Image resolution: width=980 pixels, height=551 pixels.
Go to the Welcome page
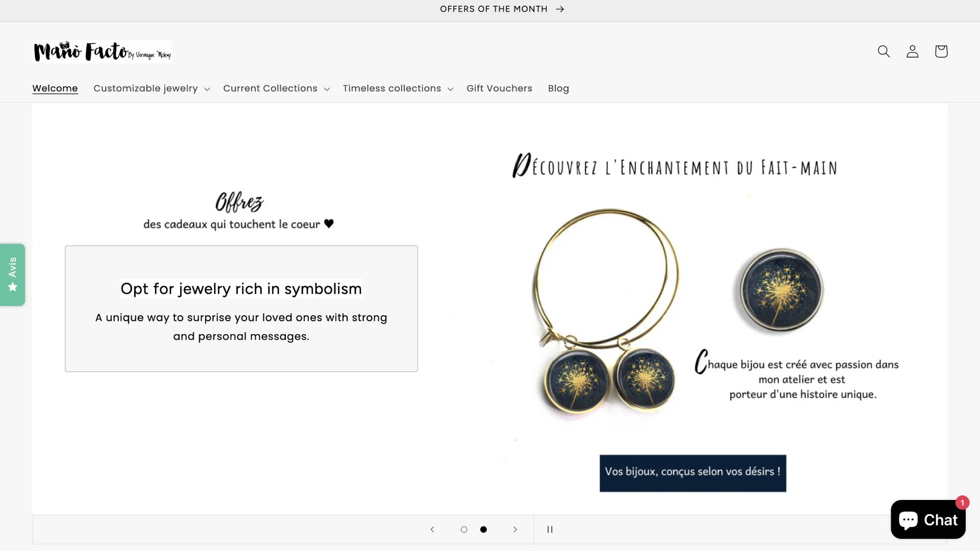point(55,88)
